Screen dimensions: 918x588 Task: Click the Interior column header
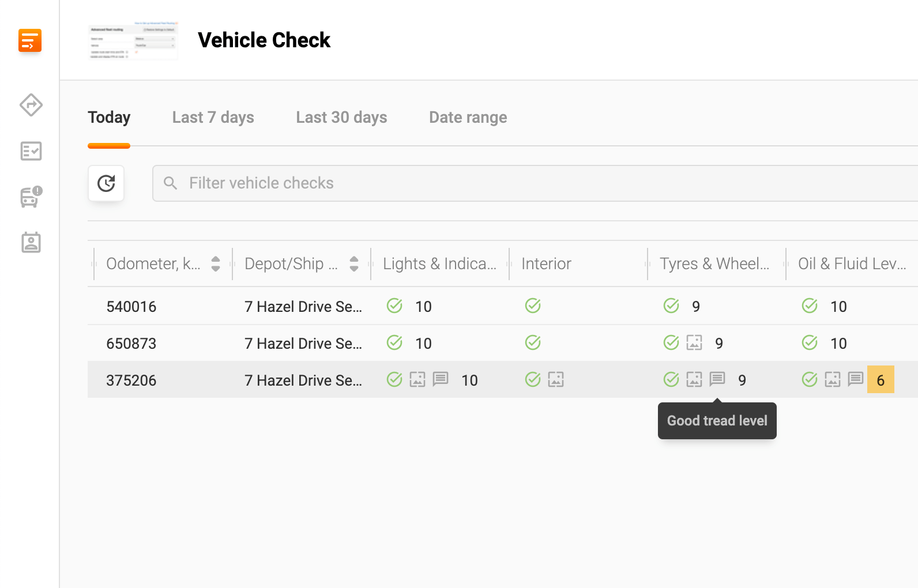546,264
